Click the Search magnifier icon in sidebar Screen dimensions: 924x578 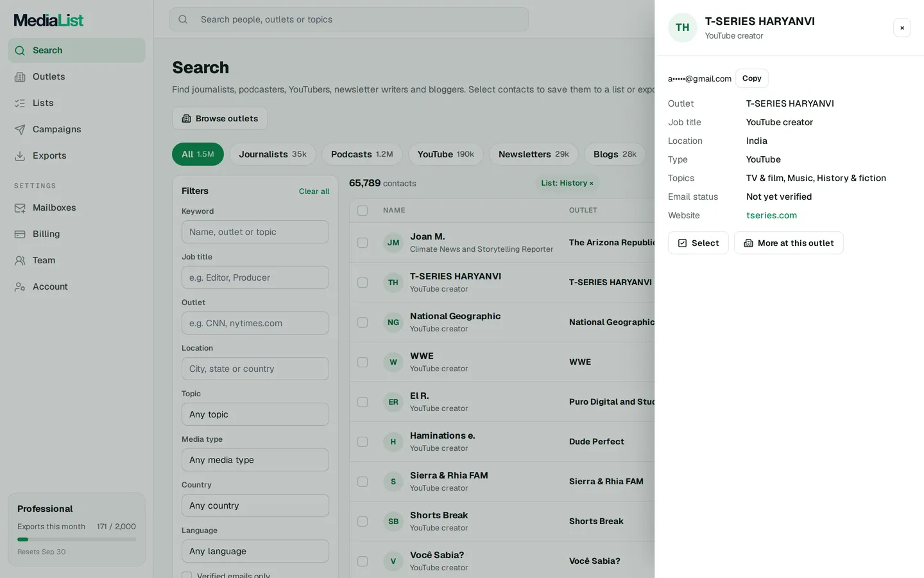tap(20, 51)
